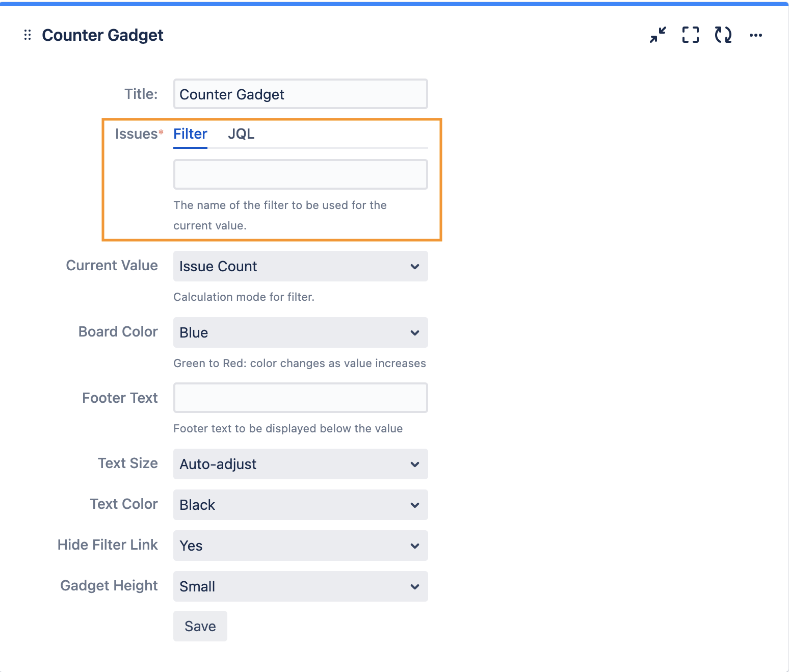Save the gadget configuration
This screenshot has height=672, width=789.
point(200,626)
